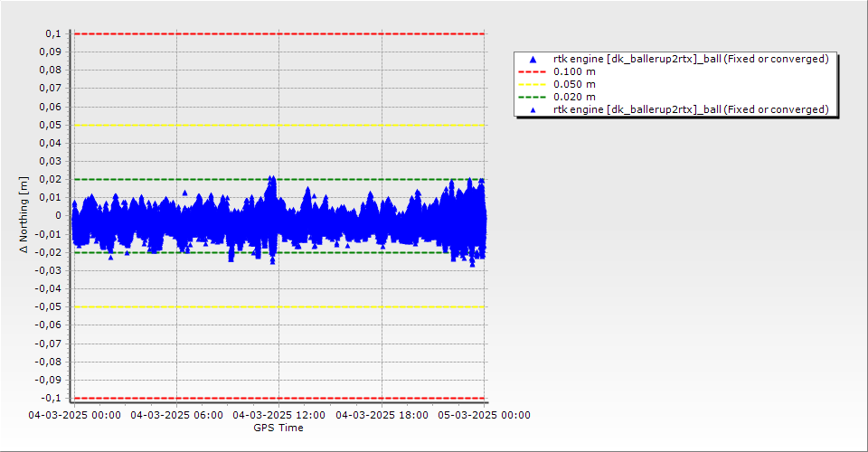
Task: Click the '04-03-2025 00:00' time axis label
Action: [75, 415]
